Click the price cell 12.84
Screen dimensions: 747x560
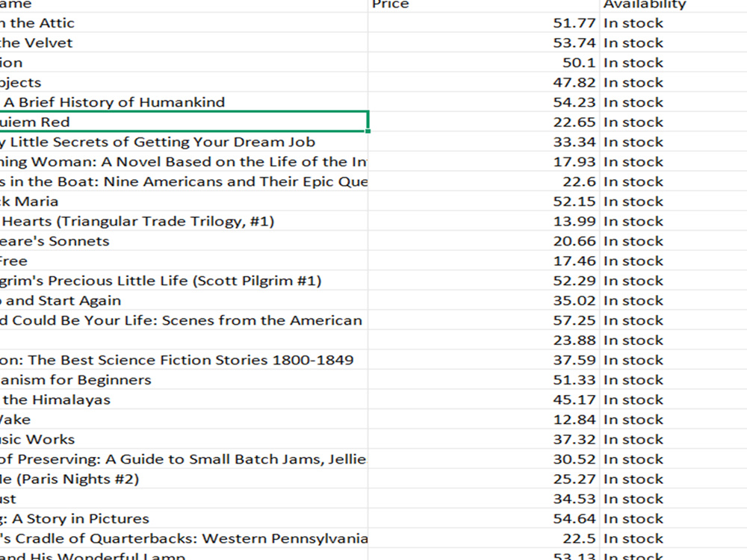(x=483, y=420)
